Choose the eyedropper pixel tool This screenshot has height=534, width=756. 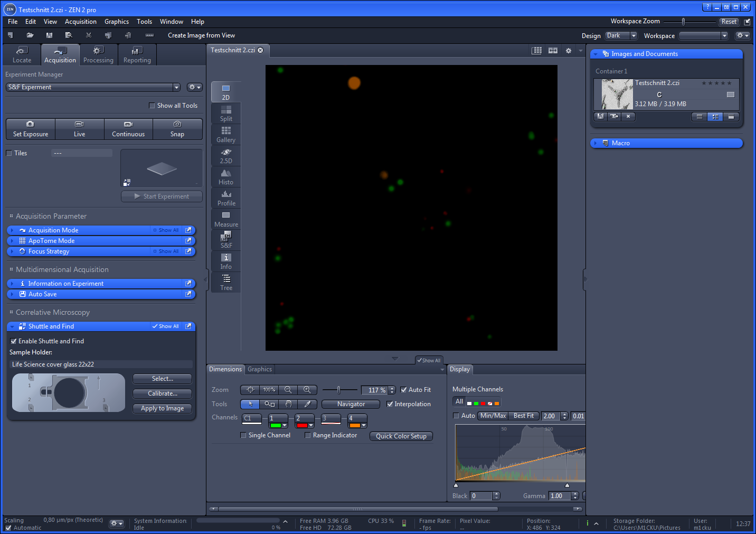click(307, 404)
